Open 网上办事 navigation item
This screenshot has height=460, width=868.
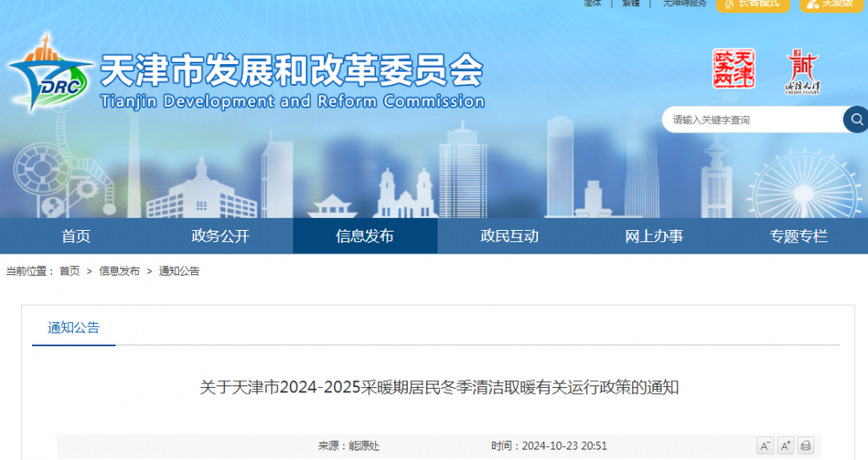click(x=654, y=236)
